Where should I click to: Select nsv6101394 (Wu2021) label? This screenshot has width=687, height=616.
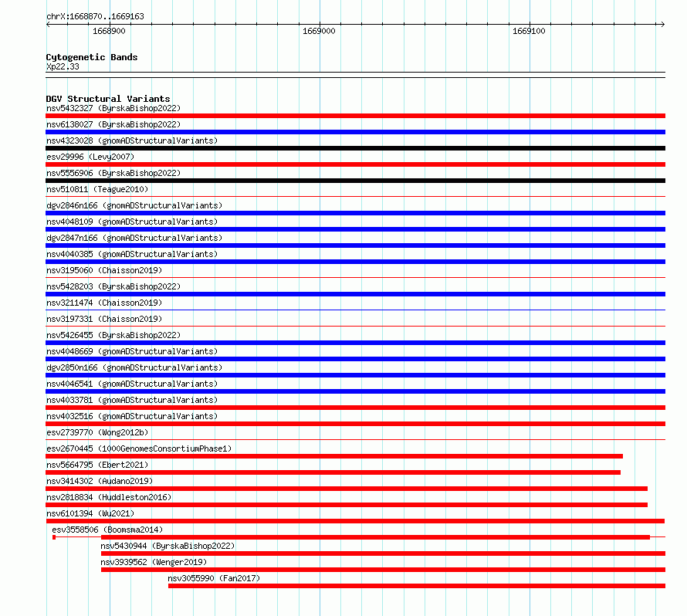pos(90,513)
